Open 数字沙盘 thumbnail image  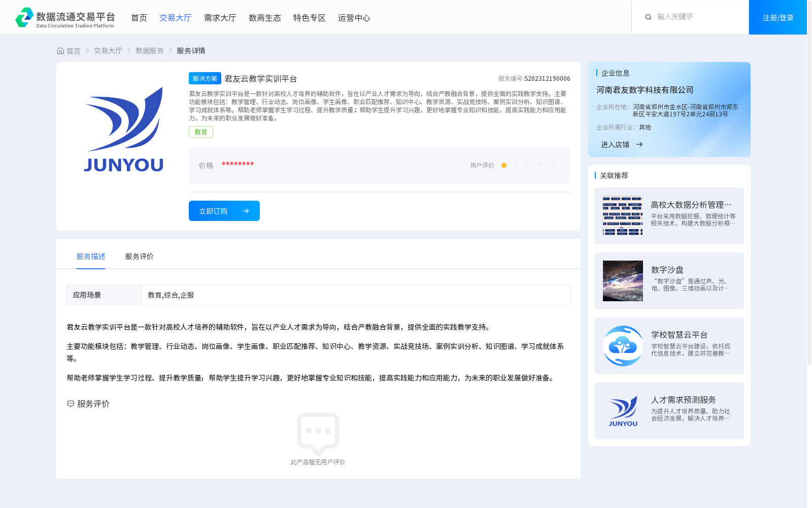pyautogui.click(x=623, y=281)
